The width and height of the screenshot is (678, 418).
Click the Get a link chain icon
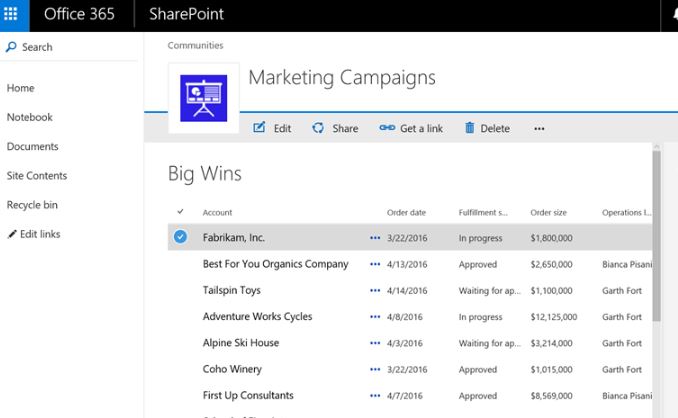[387, 128]
